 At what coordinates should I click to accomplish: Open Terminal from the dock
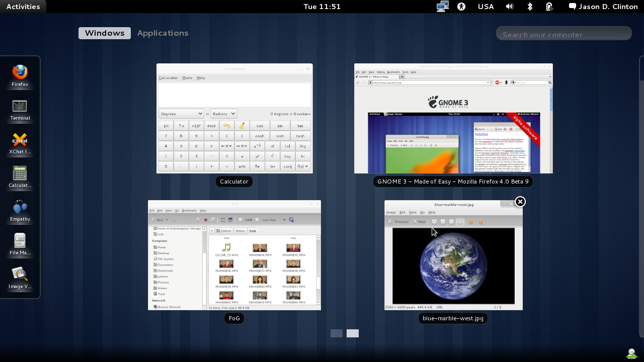click(20, 106)
